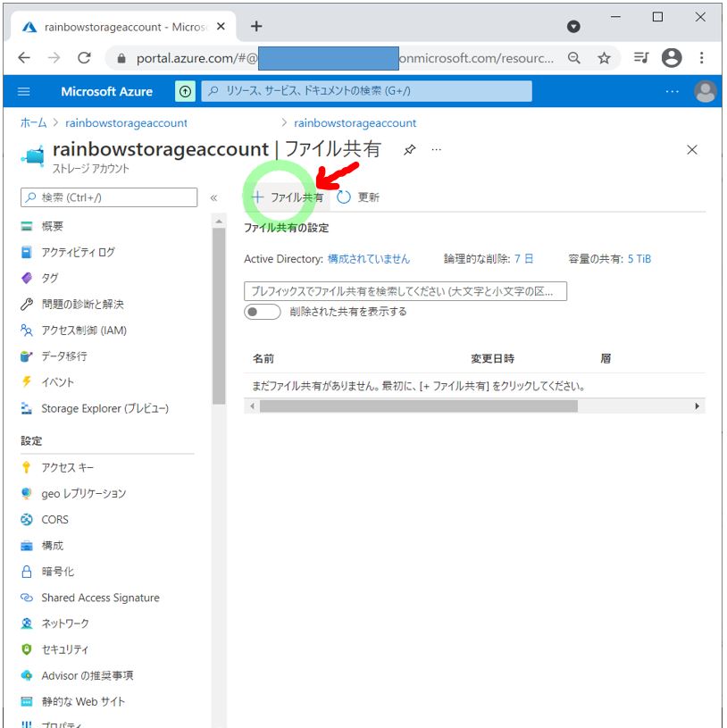
Task: Click the 構成 toolbox icon
Action: pos(27,546)
